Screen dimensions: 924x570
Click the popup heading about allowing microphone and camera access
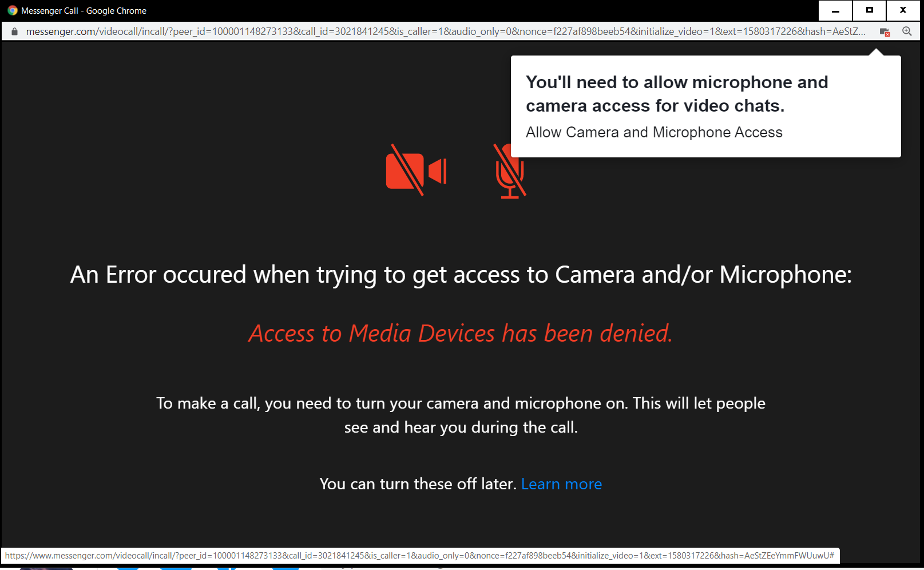tap(677, 94)
